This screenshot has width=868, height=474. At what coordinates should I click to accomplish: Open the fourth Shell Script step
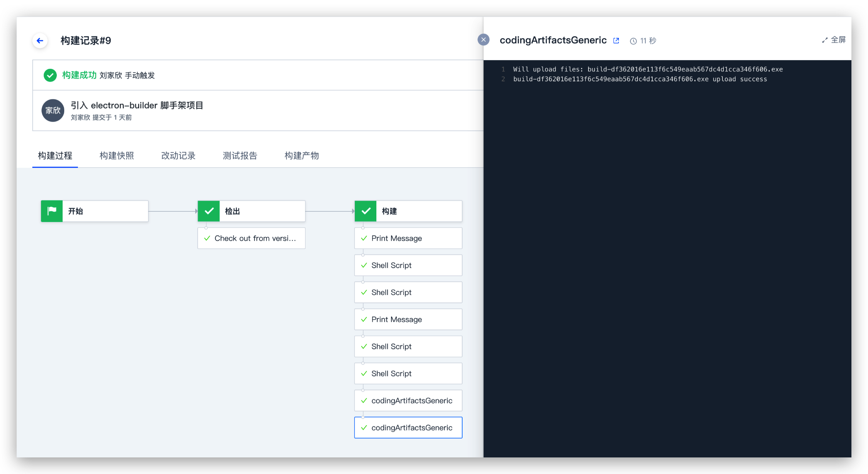408,374
